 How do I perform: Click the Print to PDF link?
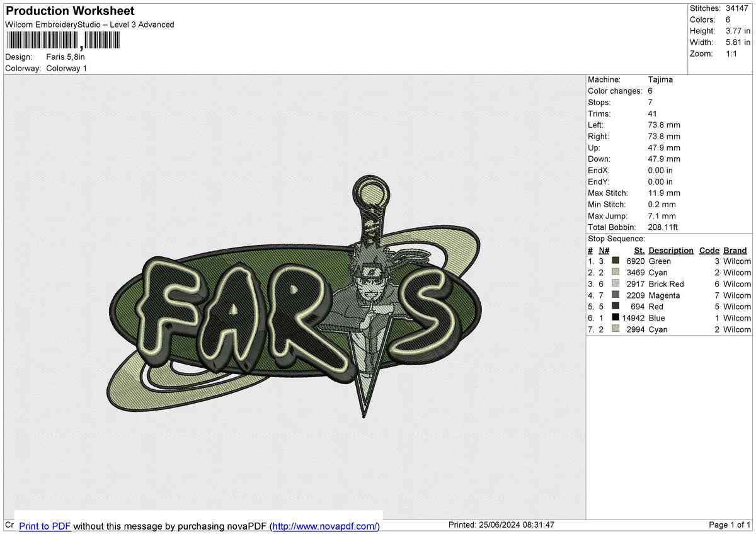pos(45,526)
